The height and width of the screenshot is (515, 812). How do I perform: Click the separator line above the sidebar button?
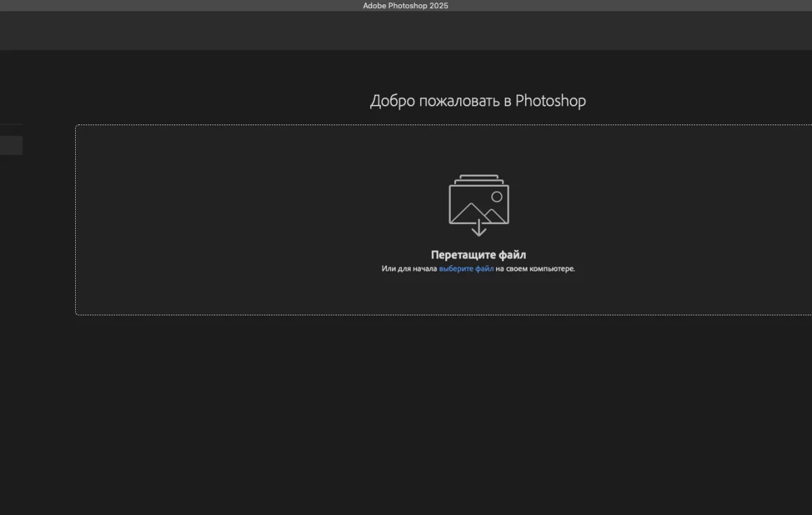coord(11,125)
